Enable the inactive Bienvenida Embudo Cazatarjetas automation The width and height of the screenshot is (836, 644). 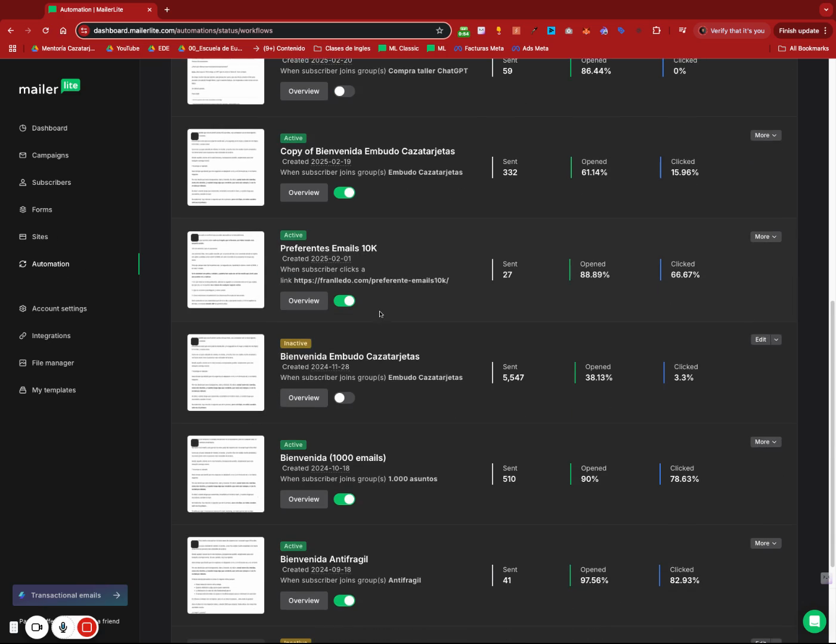344,398
